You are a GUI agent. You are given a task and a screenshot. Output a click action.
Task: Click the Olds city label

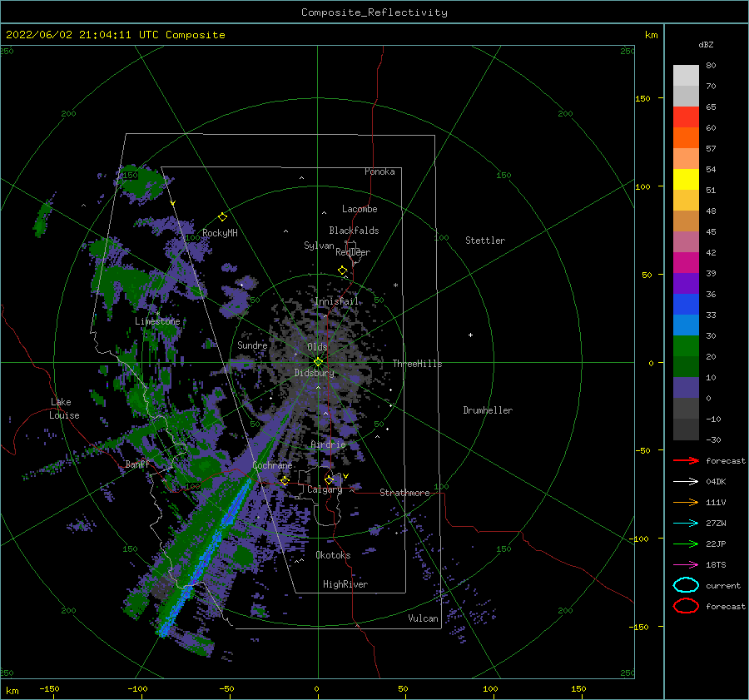317,347
